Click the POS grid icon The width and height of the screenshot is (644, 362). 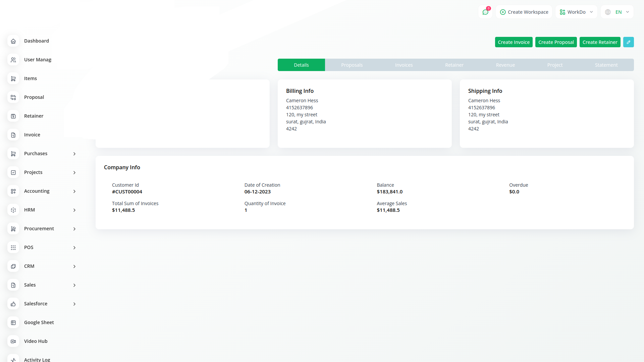(x=13, y=247)
